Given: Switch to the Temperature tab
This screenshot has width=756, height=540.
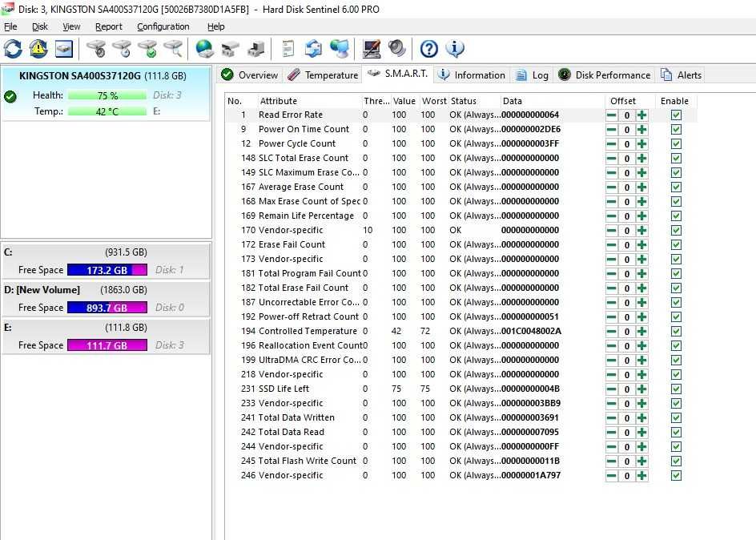Looking at the screenshot, I should (x=323, y=75).
